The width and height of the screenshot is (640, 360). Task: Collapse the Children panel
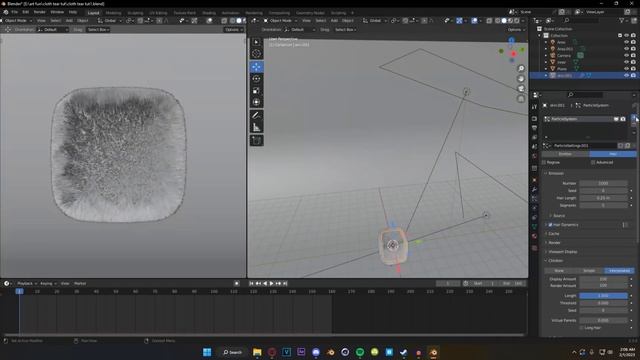[555, 260]
